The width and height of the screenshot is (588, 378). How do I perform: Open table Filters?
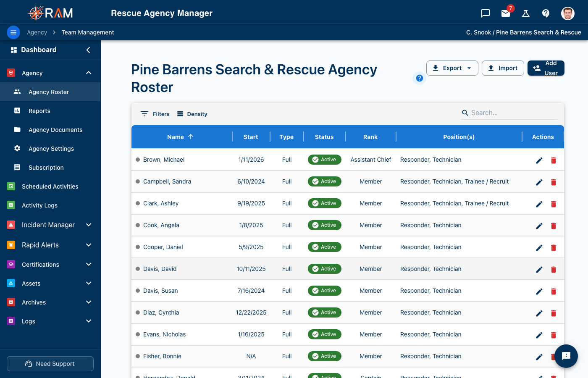[x=155, y=114]
